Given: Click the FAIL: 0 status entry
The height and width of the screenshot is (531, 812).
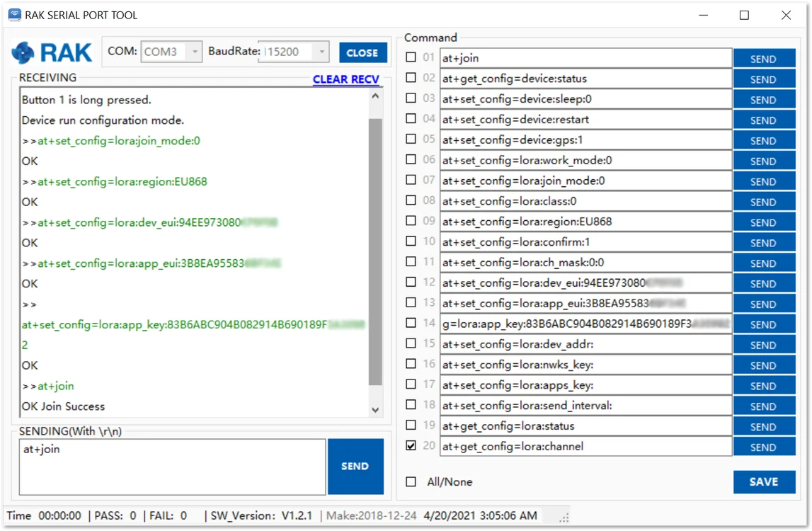Looking at the screenshot, I should 168,516.
